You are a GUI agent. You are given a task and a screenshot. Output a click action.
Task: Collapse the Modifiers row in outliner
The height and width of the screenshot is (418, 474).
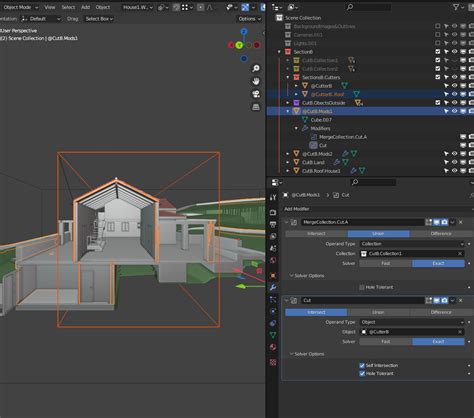click(x=296, y=128)
